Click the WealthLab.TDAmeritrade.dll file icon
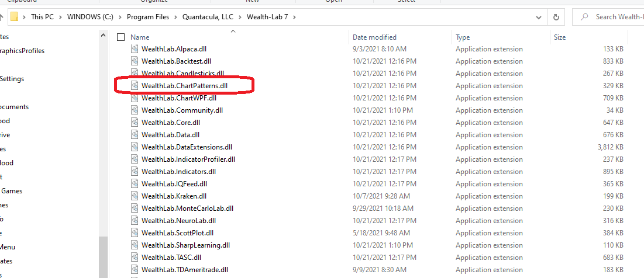 (135, 270)
